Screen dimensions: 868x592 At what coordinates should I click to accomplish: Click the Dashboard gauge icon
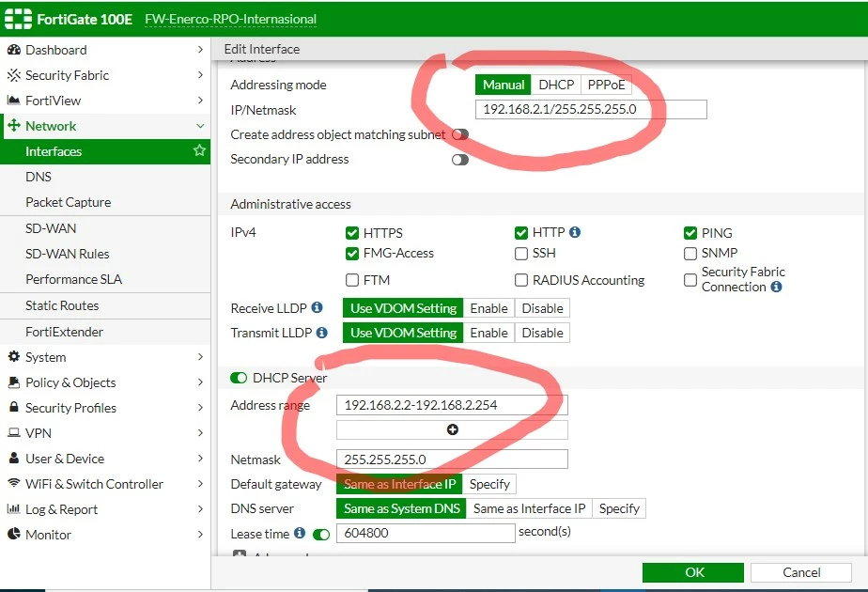(14, 50)
